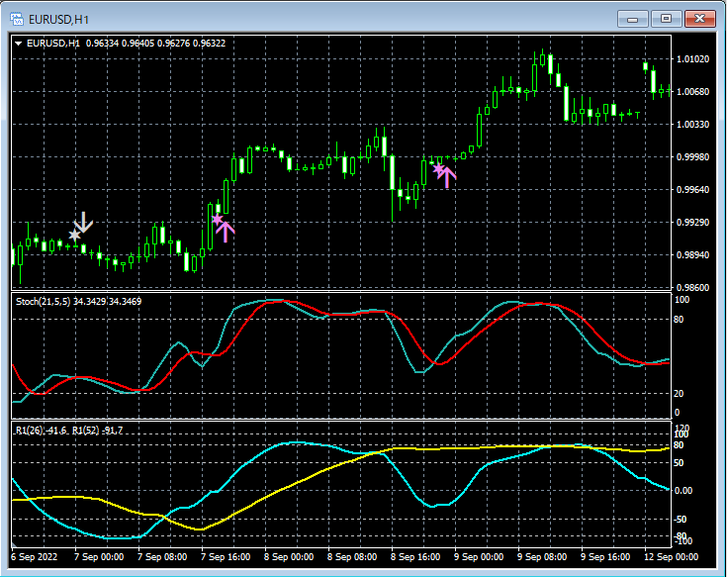This screenshot has width=728, height=577.
Task: Select the white down arrow sell signal
Action: coord(84,223)
